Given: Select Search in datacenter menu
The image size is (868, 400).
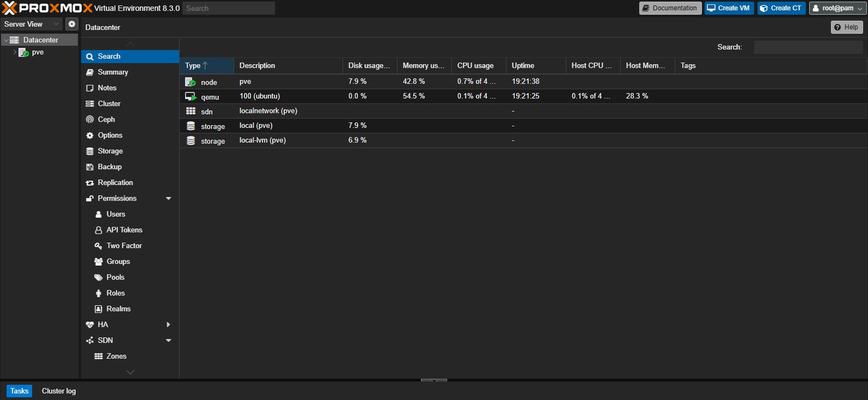Looking at the screenshot, I should [x=130, y=56].
